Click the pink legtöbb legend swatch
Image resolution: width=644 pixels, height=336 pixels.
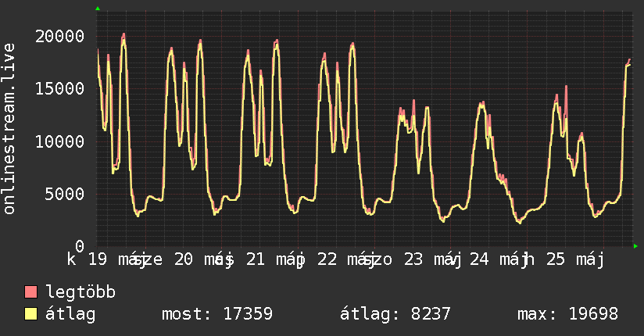pos(30,292)
